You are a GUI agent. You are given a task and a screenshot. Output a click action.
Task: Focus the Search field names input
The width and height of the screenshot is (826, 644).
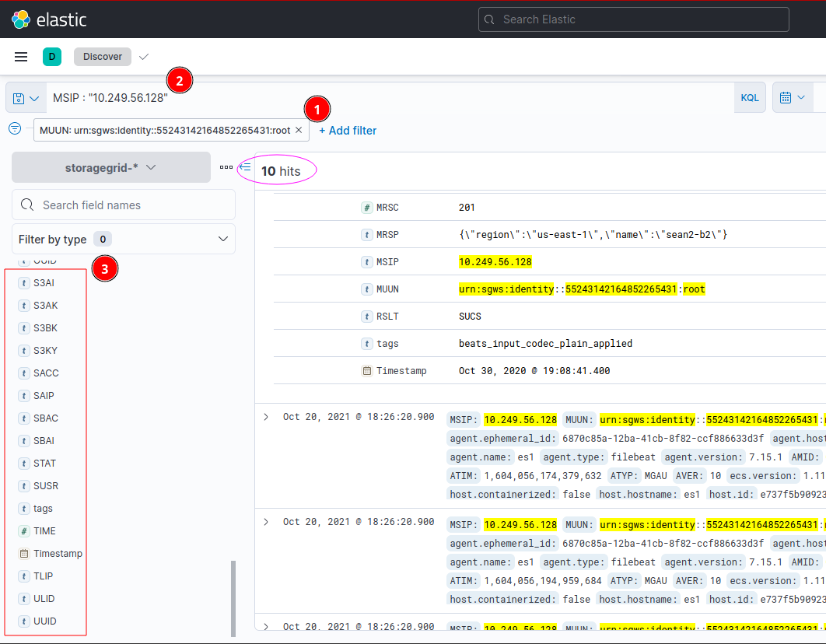click(x=123, y=205)
